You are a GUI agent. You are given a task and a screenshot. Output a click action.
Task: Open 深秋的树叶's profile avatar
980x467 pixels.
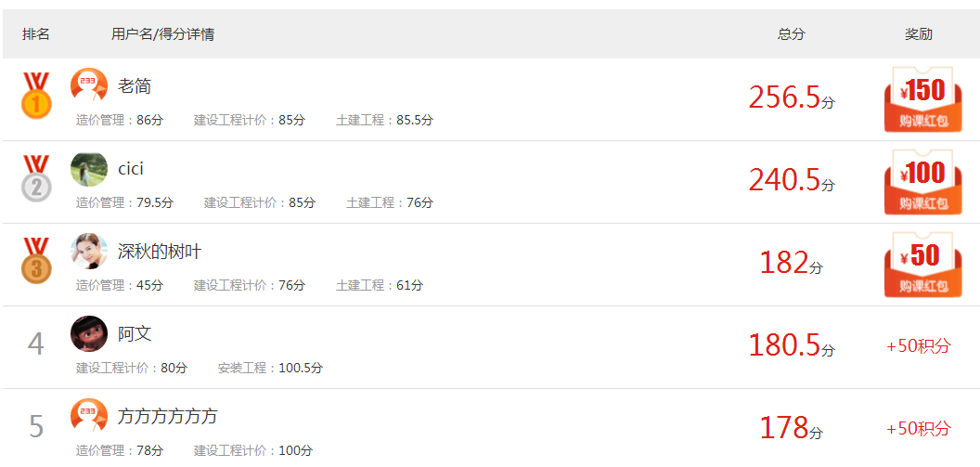point(89,251)
